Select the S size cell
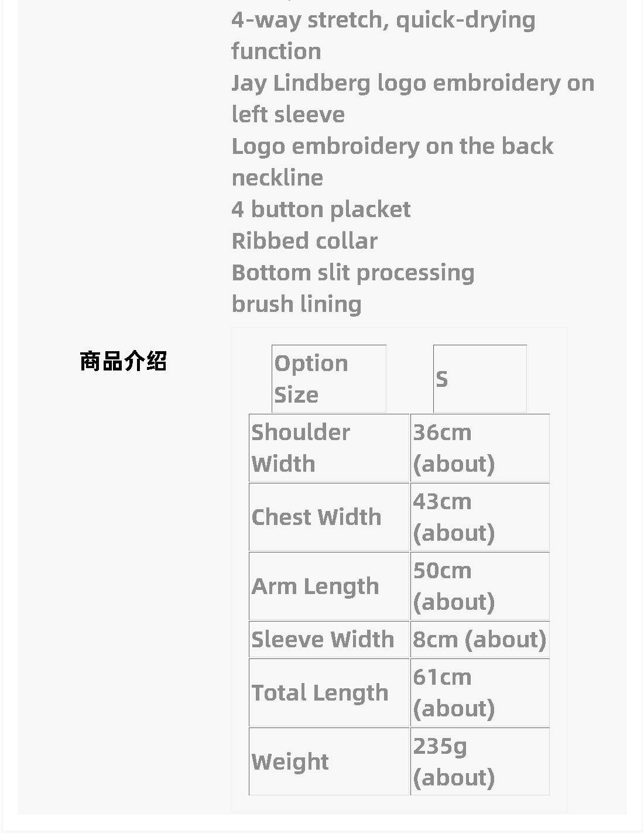 (x=479, y=379)
